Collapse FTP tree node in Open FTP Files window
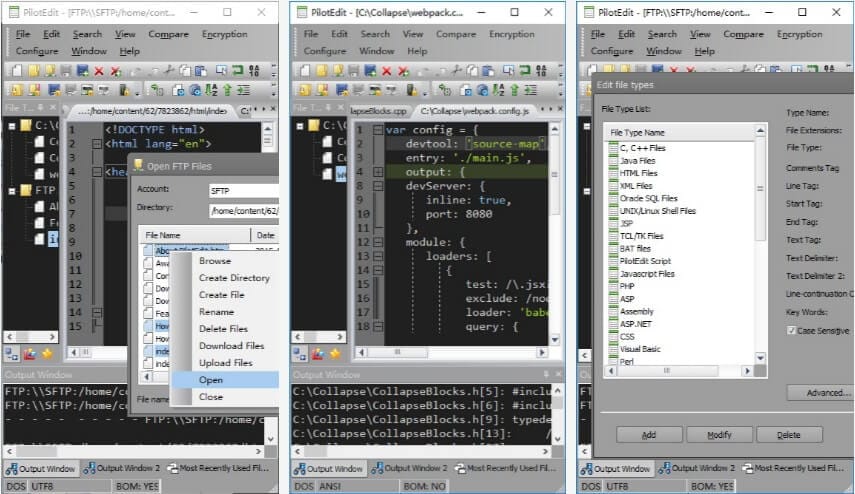This screenshot has height=494, width=855. (x=11, y=191)
